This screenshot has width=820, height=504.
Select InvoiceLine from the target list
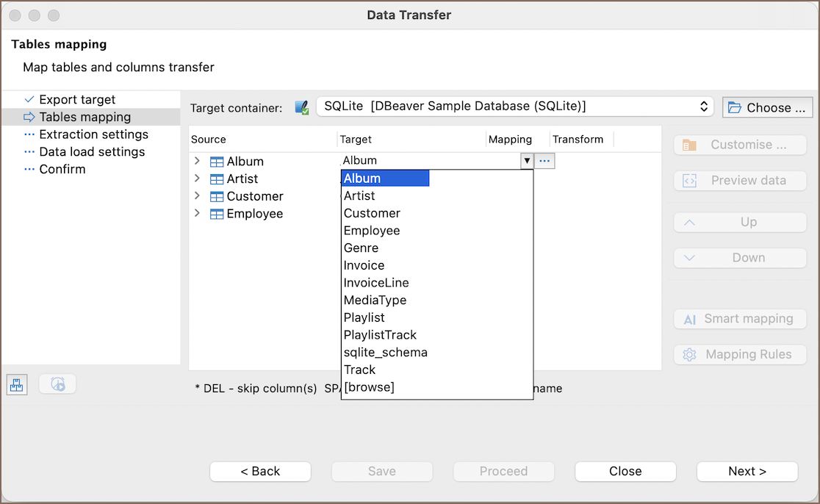pyautogui.click(x=376, y=283)
